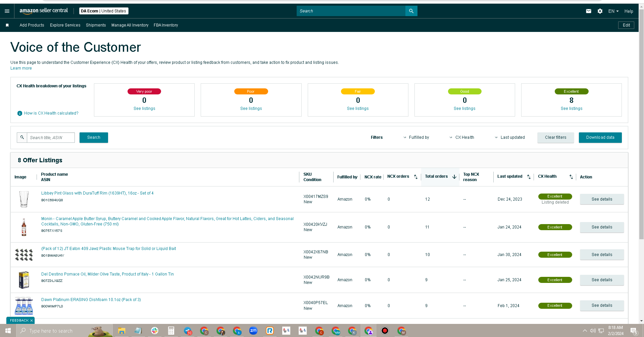Image resolution: width=644 pixels, height=337 pixels.
Task: Sort by the NCX orders arrows
Action: (x=416, y=177)
